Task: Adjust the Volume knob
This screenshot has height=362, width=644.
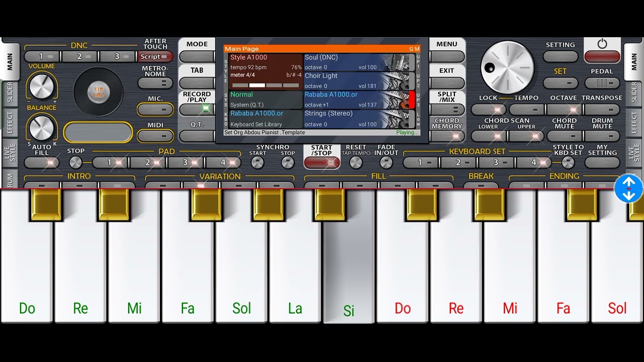Action: tap(42, 86)
